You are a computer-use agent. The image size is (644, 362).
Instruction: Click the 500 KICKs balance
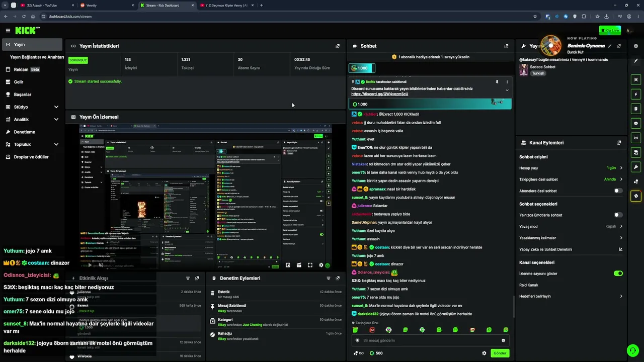point(376,353)
